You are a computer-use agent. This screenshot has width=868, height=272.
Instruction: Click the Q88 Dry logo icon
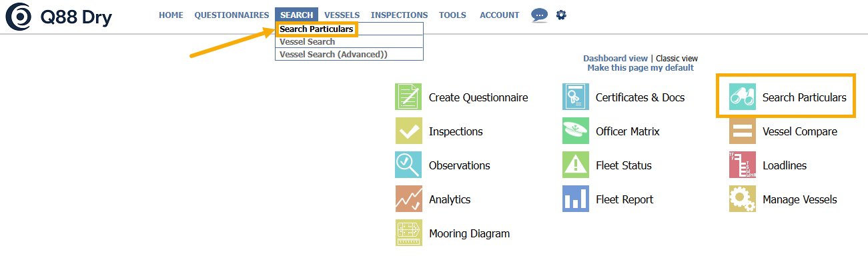[18, 17]
